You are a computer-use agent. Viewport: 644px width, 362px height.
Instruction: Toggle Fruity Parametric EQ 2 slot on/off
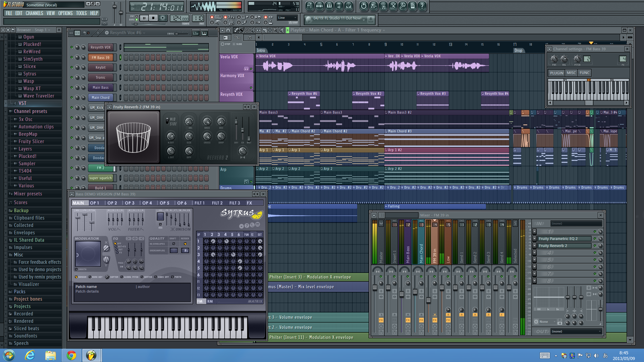click(x=595, y=239)
